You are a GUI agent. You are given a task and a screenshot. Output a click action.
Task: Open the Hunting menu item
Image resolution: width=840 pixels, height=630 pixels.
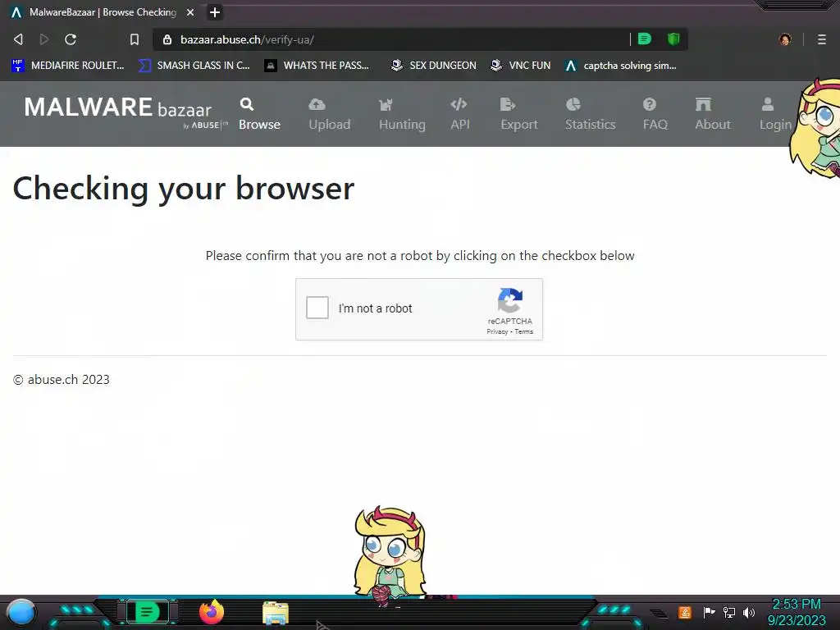(x=402, y=114)
